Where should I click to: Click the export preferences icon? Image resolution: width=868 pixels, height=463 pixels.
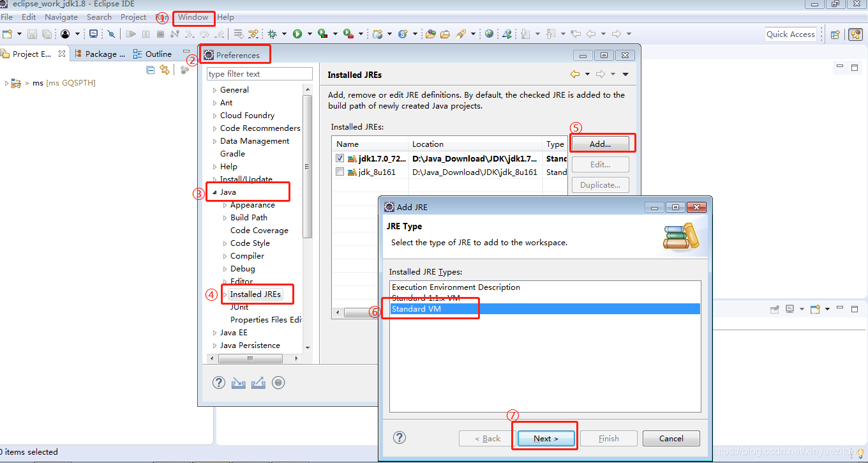[x=258, y=383]
